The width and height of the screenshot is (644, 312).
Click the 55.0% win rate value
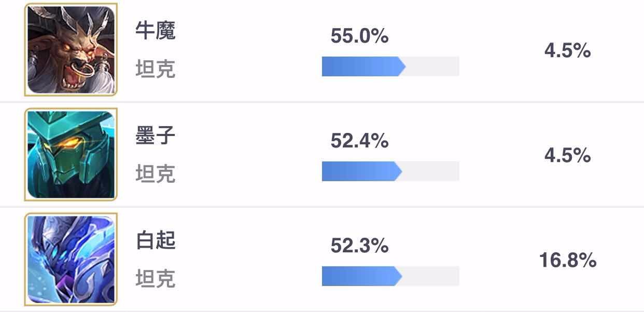pyautogui.click(x=359, y=36)
